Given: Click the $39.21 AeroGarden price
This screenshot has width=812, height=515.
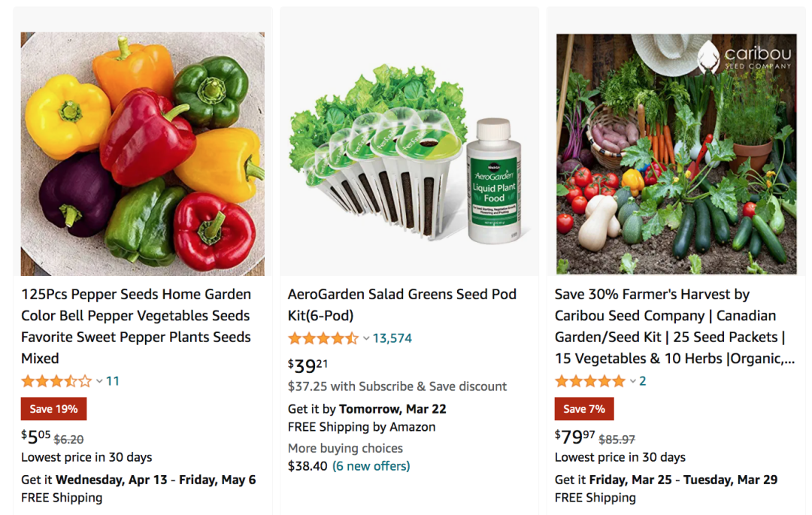Looking at the screenshot, I should pos(308,365).
